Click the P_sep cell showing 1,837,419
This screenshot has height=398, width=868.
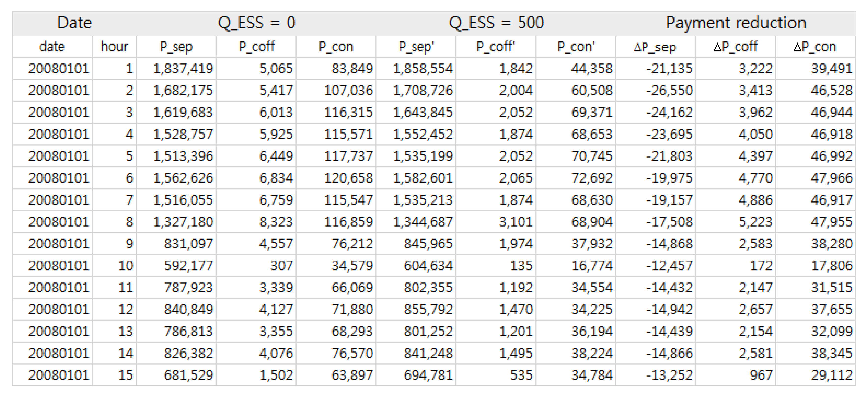(x=183, y=69)
